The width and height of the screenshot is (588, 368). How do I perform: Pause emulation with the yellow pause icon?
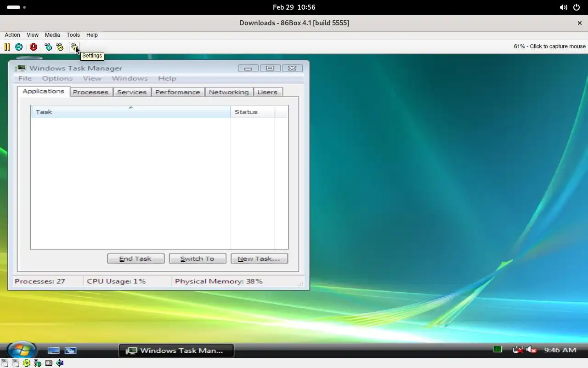pos(7,47)
